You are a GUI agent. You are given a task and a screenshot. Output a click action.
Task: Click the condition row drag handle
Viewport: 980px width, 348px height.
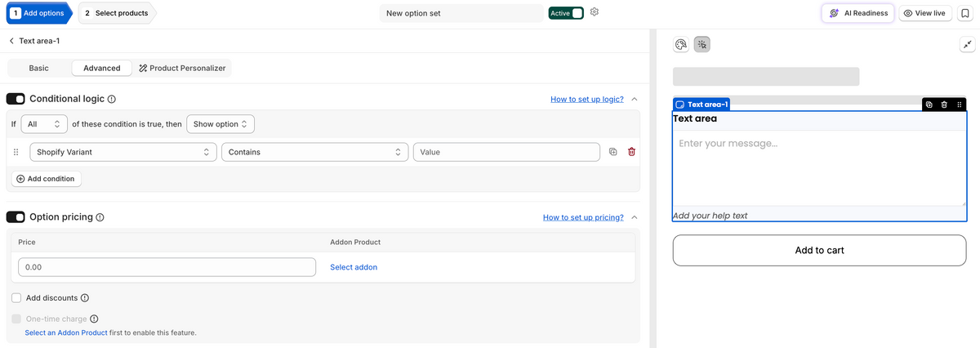16,152
